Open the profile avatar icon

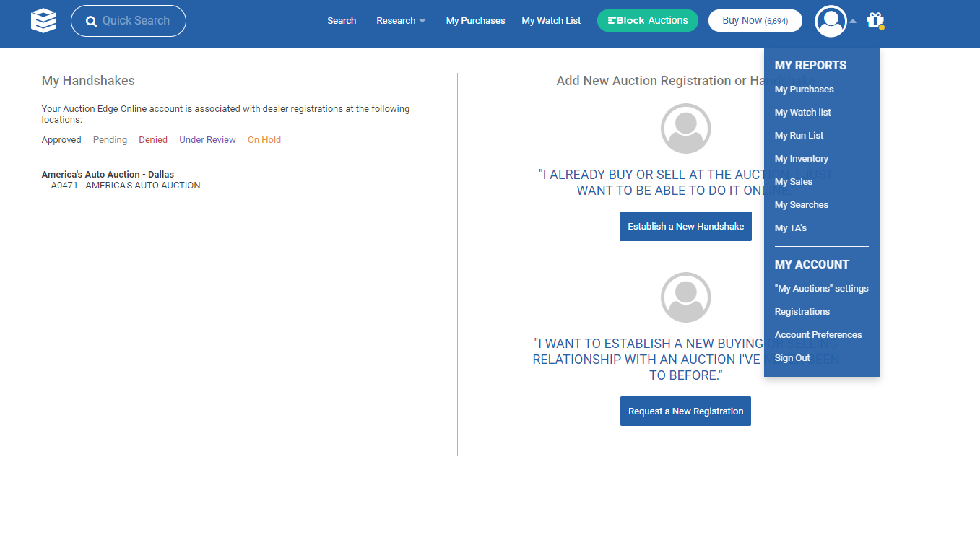[831, 21]
